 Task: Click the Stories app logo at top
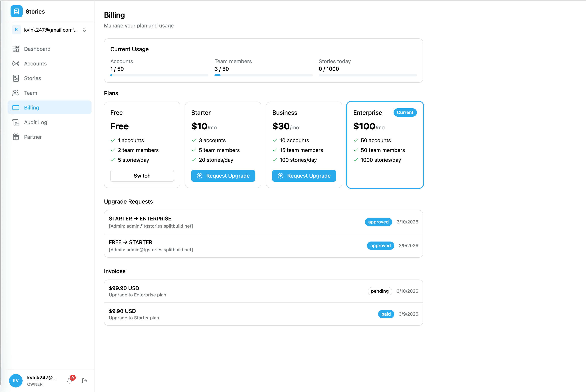pos(16,11)
